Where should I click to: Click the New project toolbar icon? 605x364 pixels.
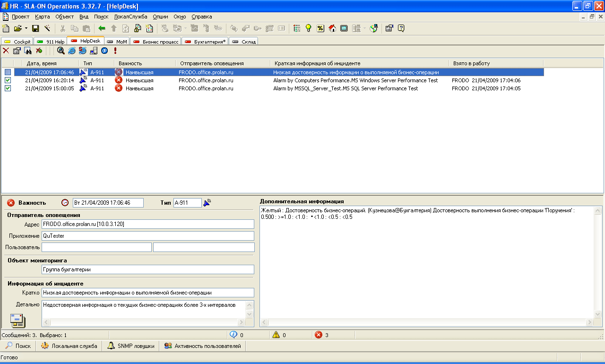pos(6,28)
